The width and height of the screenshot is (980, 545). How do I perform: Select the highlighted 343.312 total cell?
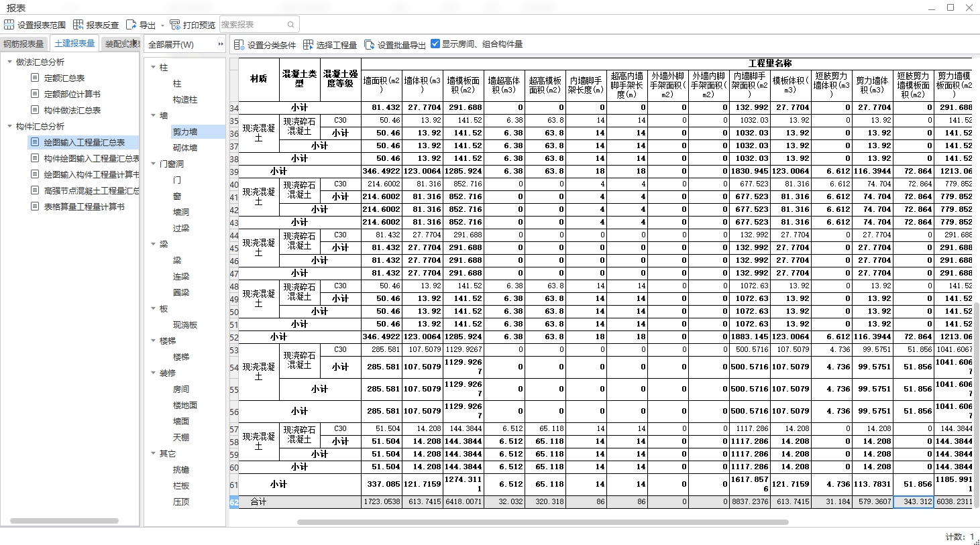click(913, 501)
